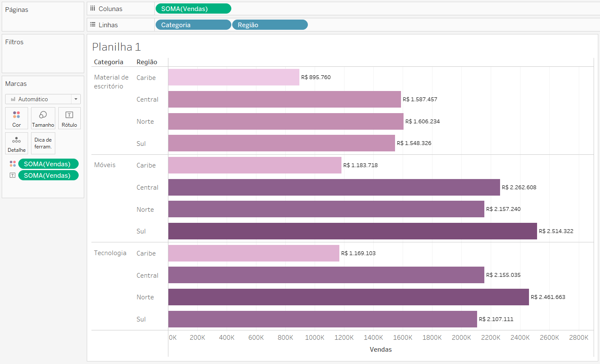Click the Central label under Material de escritório
This screenshot has width=600, height=364.
coord(147,100)
